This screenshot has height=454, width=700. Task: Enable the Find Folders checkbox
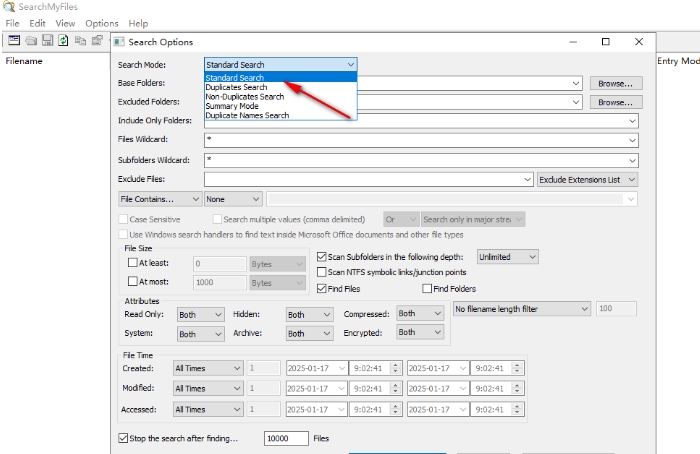pyautogui.click(x=428, y=289)
